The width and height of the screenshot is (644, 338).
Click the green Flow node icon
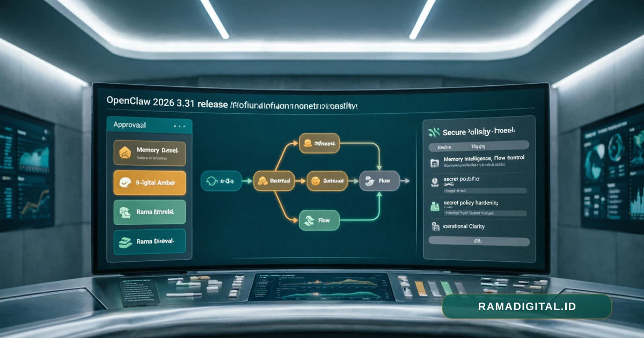pos(309,220)
